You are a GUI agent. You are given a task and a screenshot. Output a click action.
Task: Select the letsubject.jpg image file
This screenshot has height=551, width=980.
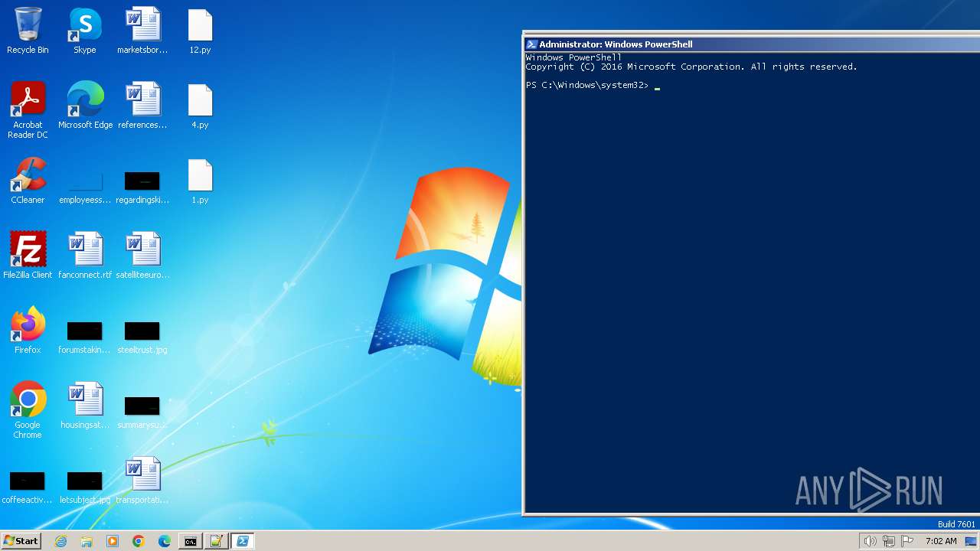point(85,487)
